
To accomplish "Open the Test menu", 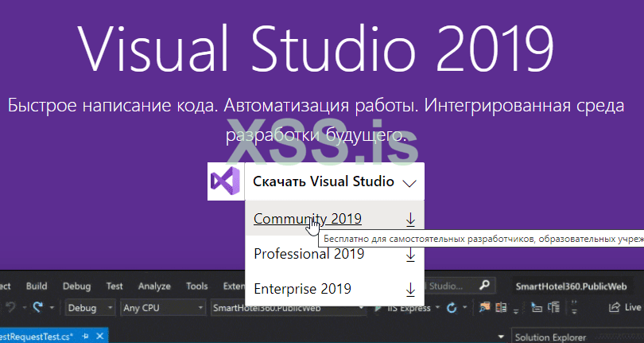I will pos(114,286).
